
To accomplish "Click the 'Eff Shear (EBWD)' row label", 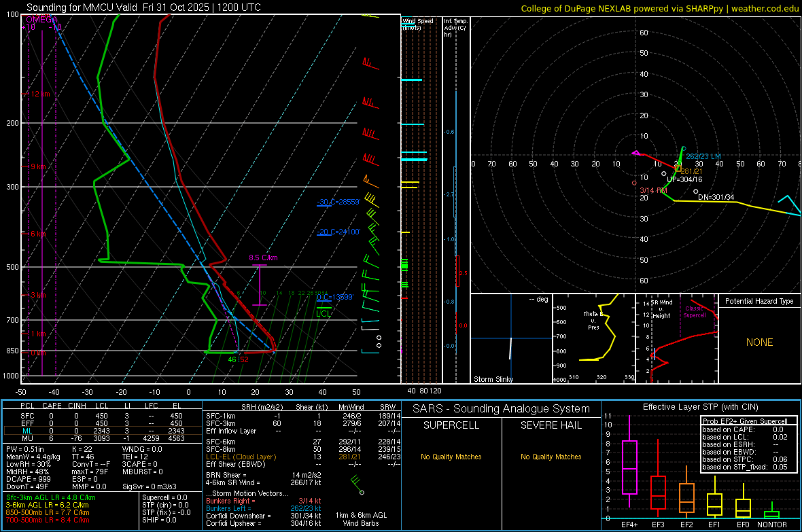I will 235,465.
